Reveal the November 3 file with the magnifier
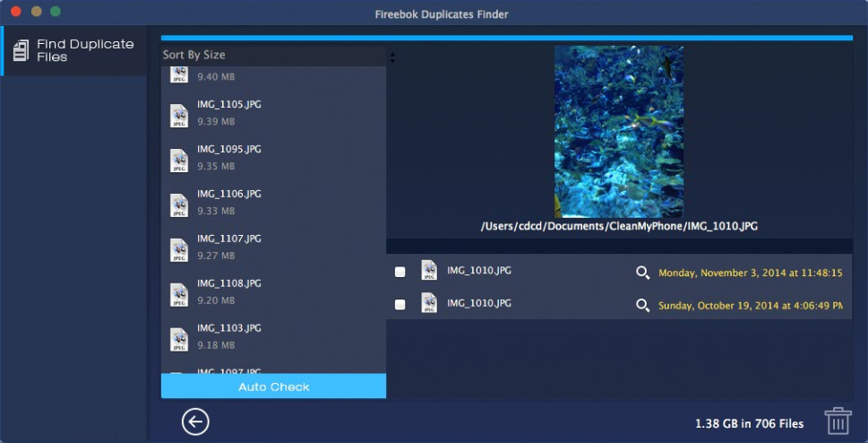This screenshot has width=868, height=443. tap(642, 273)
